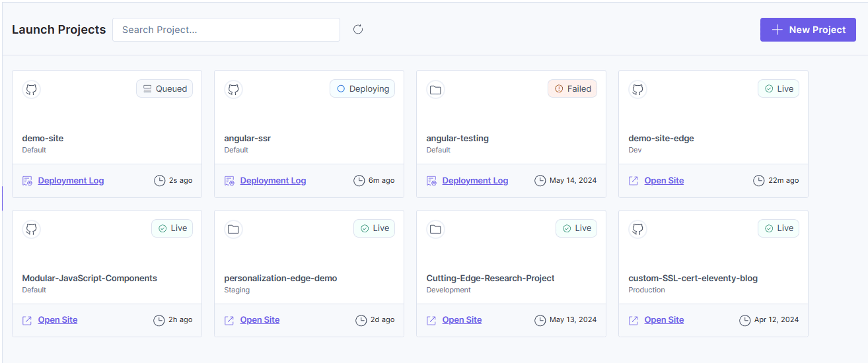868x363 pixels.
Task: Click Live badge on Cutting-Edge-Research-Project card
Action: pos(576,228)
